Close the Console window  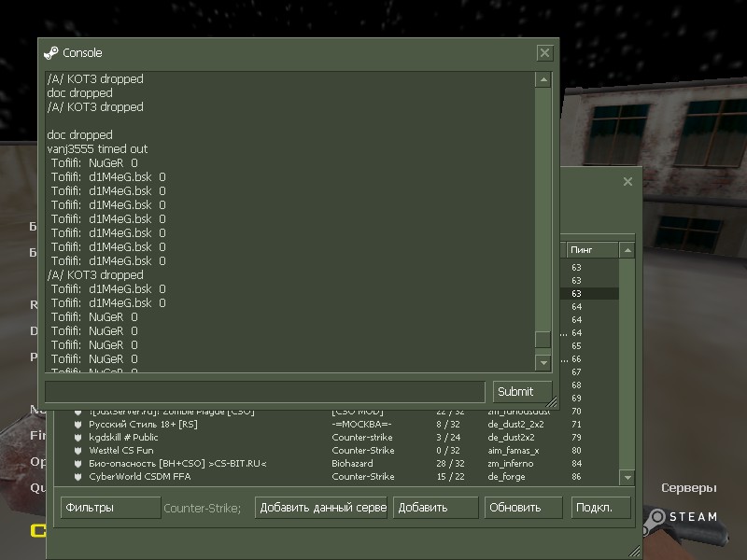545,53
